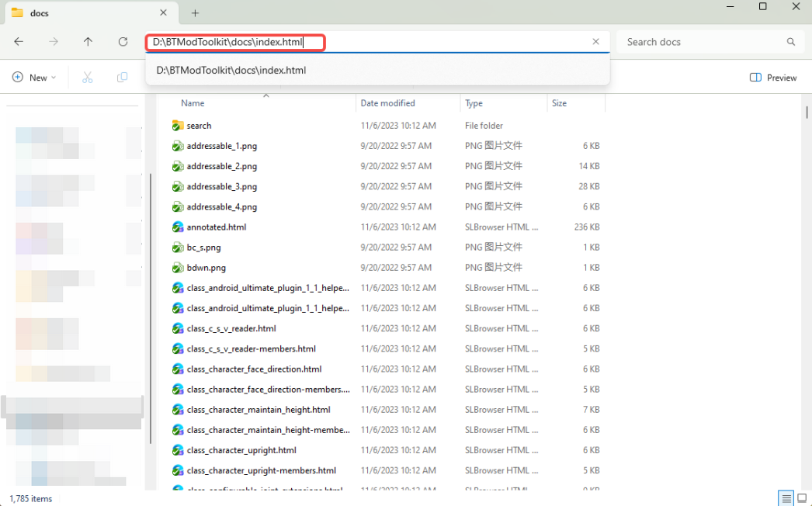The image size is (812, 506).
Task: Select the addressable_4.png file icon
Action: point(178,206)
